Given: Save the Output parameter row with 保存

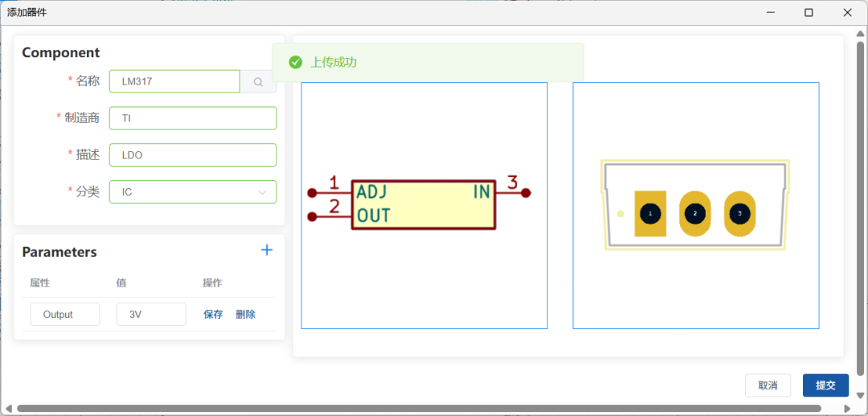Looking at the screenshot, I should tap(213, 314).
